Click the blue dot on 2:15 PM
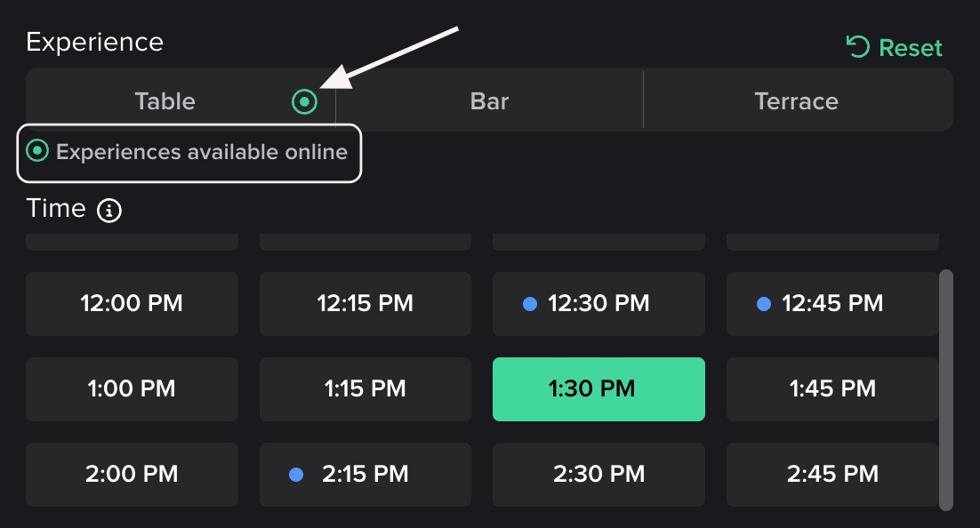Image resolution: width=980 pixels, height=528 pixels. pyautogui.click(x=296, y=475)
